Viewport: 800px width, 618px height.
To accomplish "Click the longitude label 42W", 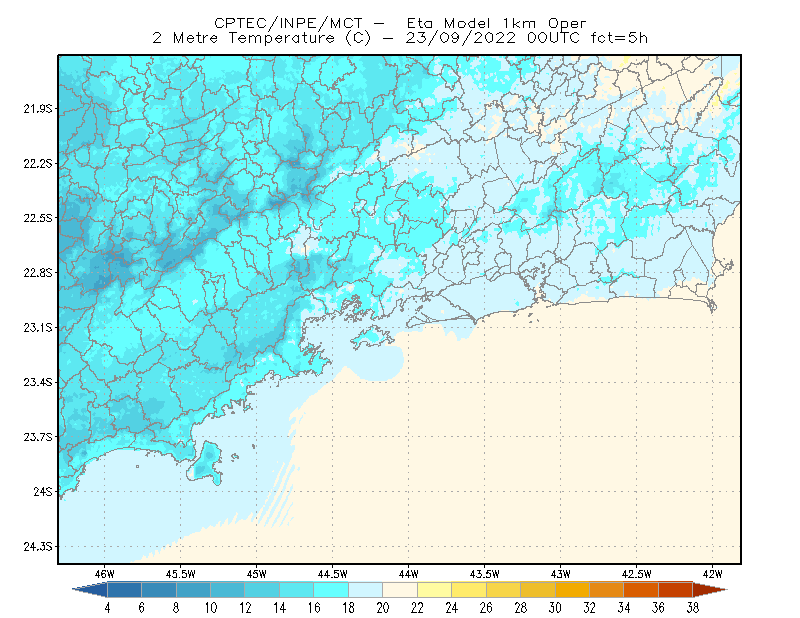I will pyautogui.click(x=712, y=574).
